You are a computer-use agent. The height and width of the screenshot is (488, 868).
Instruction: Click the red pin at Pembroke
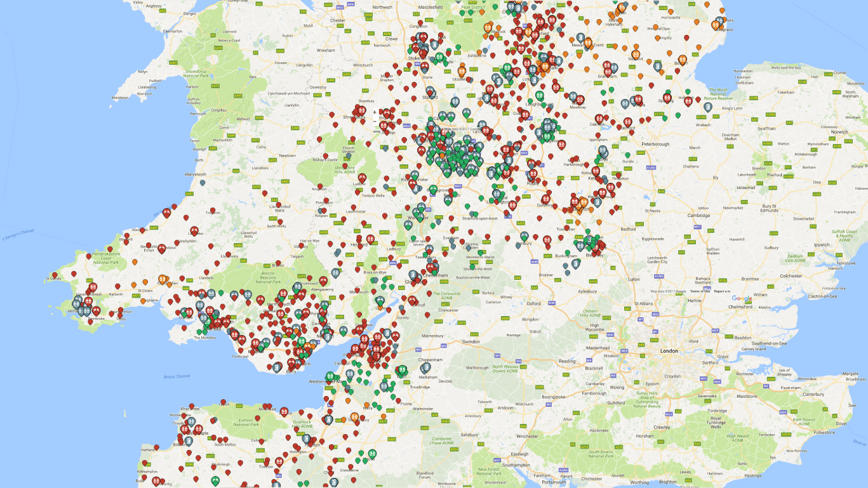(90, 322)
